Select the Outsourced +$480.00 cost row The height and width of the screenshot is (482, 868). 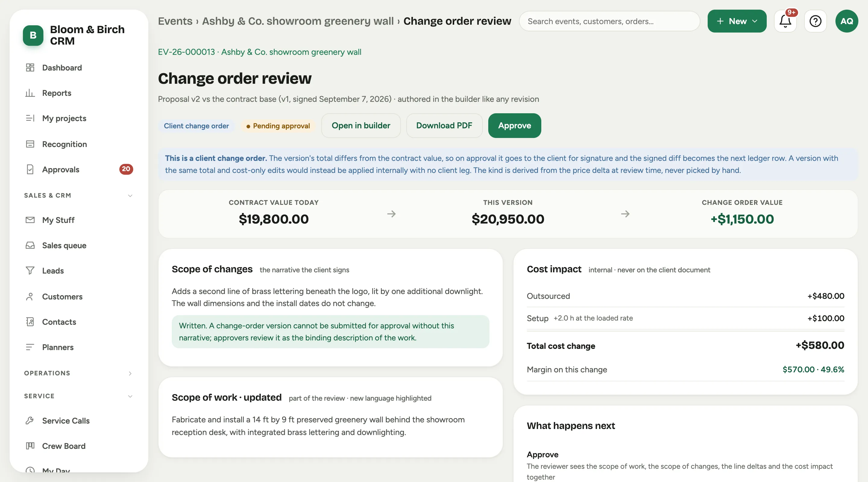point(685,296)
